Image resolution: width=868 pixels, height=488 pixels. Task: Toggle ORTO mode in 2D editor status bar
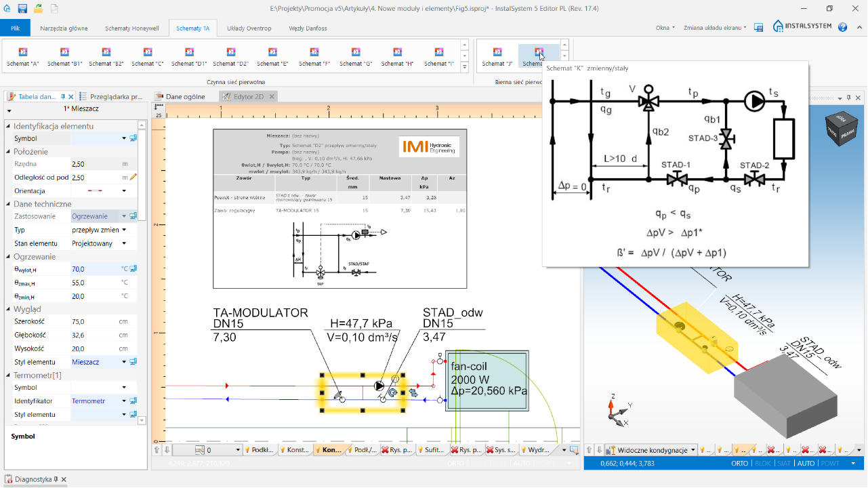(456, 464)
